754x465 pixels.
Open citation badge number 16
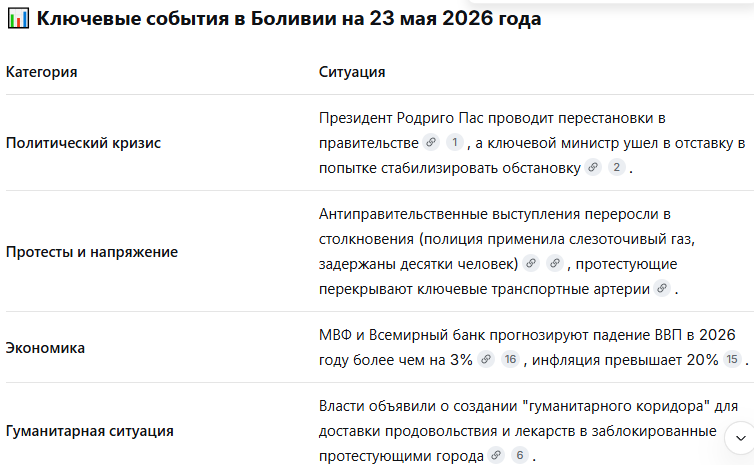pyautogui.click(x=510, y=359)
